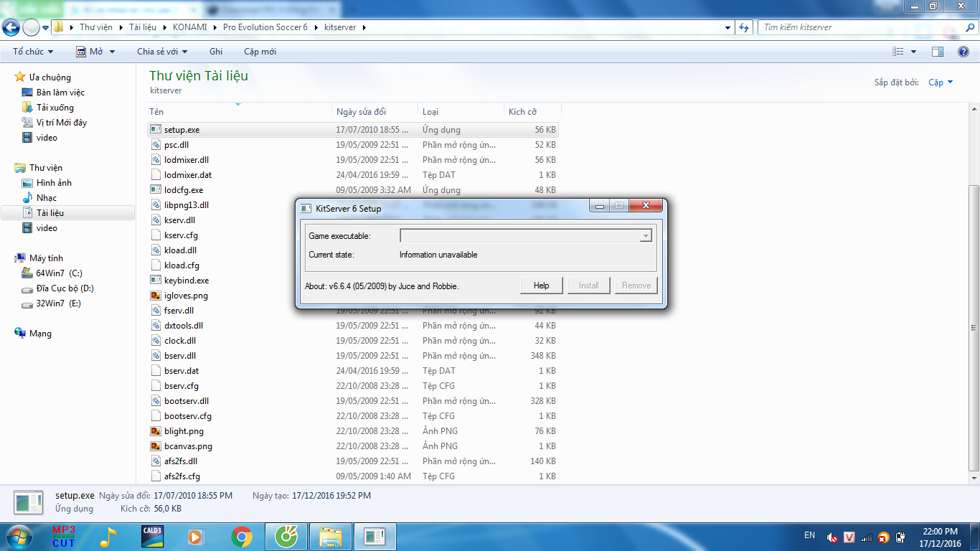This screenshot has width=980, height=551.
Task: Select Hình ảnh library
Action: click(54, 183)
